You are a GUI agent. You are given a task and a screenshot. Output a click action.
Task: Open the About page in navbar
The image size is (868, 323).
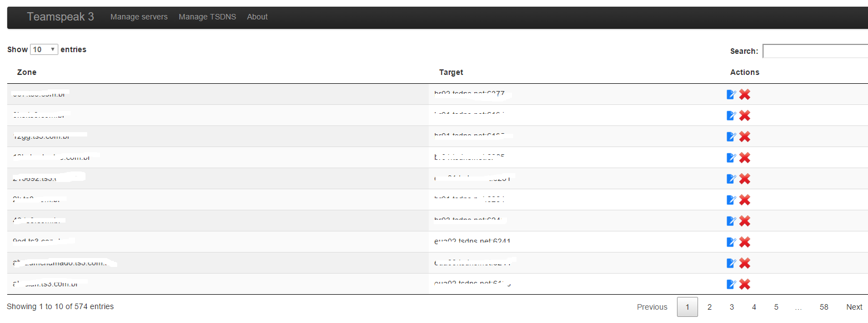point(257,17)
